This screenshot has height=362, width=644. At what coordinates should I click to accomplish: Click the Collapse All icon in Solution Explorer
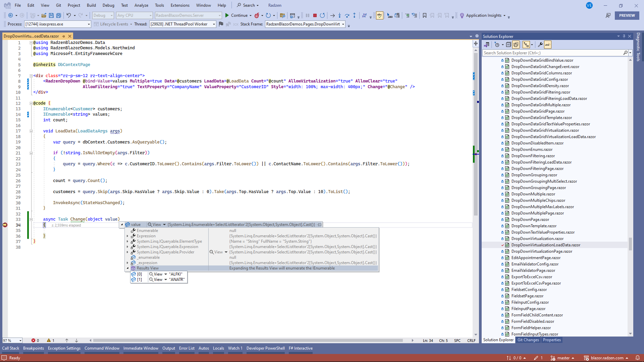coord(509,45)
